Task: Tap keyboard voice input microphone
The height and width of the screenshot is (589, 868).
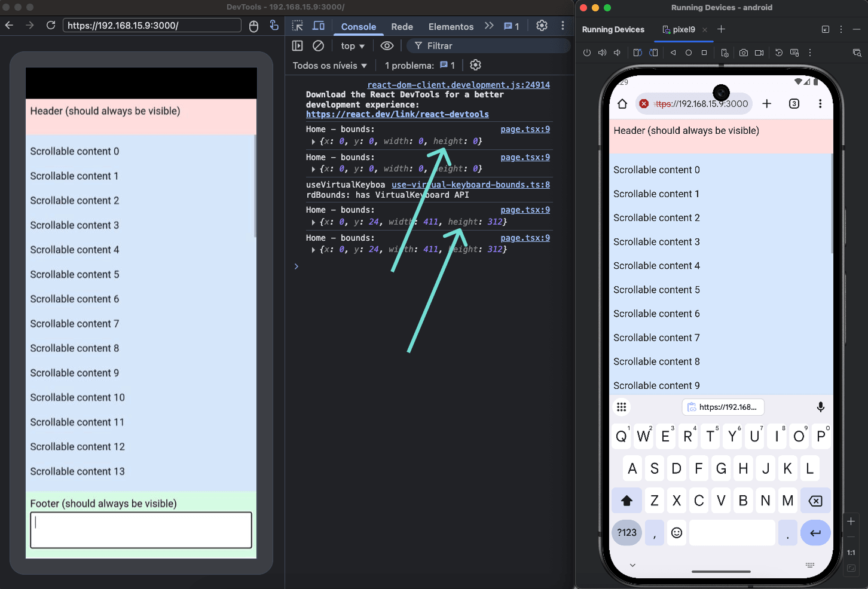Action: tap(821, 407)
